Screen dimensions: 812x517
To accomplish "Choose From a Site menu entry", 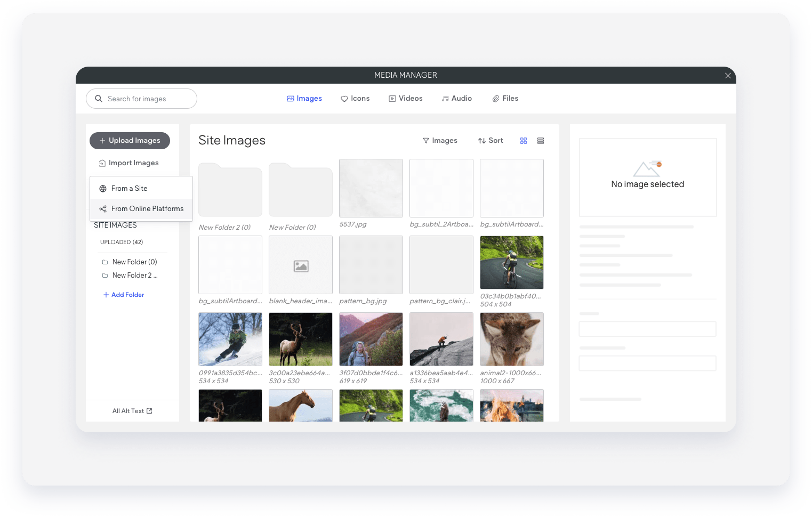I will [x=141, y=189].
